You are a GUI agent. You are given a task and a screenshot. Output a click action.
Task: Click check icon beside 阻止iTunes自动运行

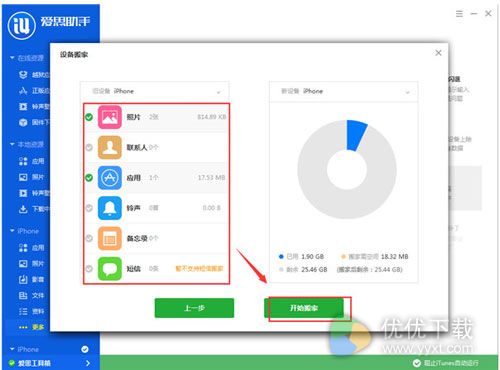pyautogui.click(x=417, y=363)
